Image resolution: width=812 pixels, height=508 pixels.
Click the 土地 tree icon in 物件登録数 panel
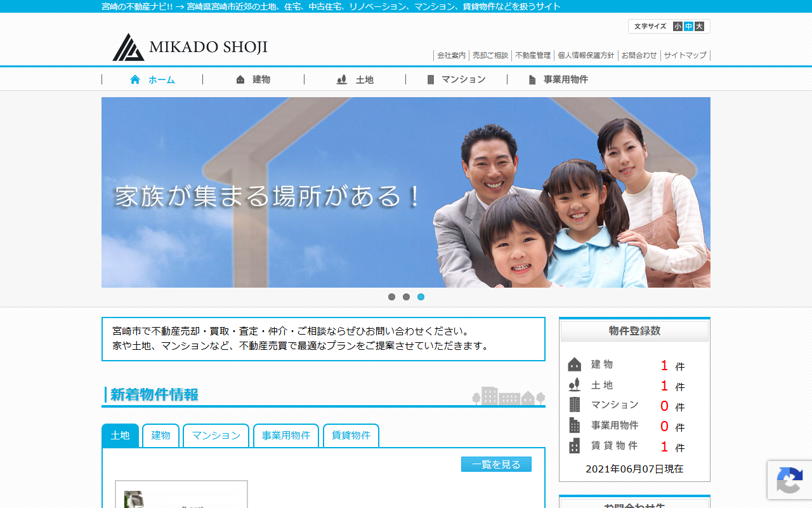point(575,385)
